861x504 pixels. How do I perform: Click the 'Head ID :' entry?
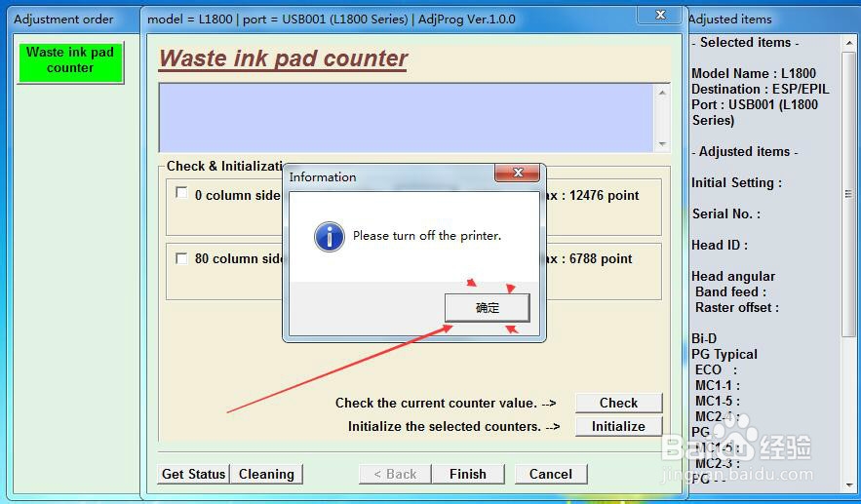pyautogui.click(x=720, y=245)
